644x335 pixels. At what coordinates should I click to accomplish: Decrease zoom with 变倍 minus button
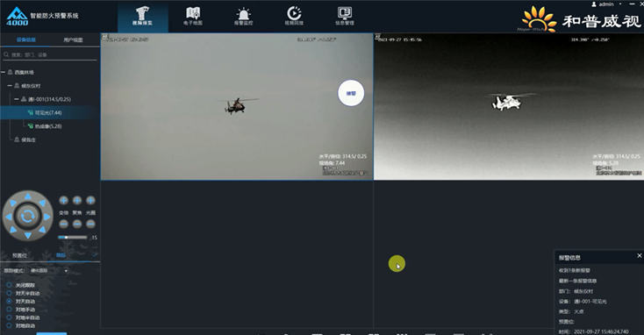63,224
